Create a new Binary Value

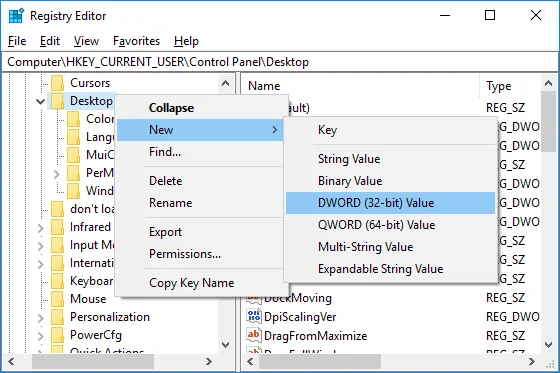pyautogui.click(x=390, y=181)
